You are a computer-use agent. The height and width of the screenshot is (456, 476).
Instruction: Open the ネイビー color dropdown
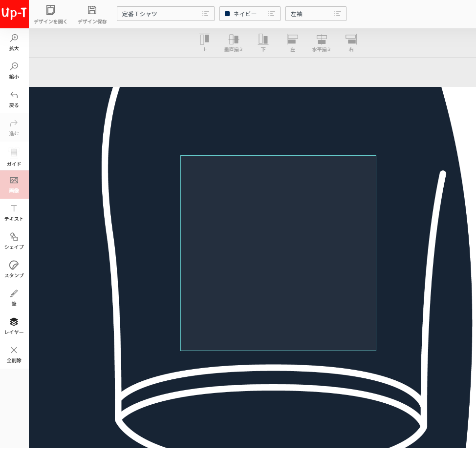250,14
